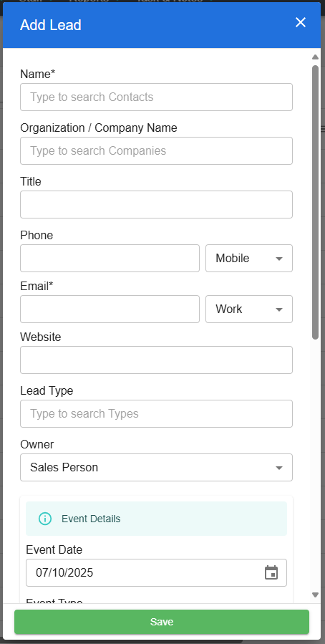Click the Email address input
Viewport: 325px width, 644px height.
tap(110, 309)
